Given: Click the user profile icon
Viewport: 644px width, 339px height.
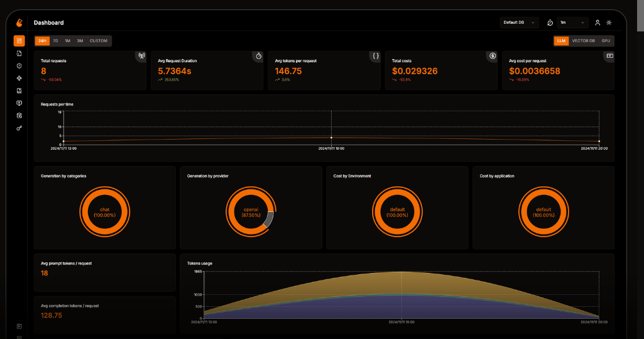Looking at the screenshot, I should coord(598,23).
